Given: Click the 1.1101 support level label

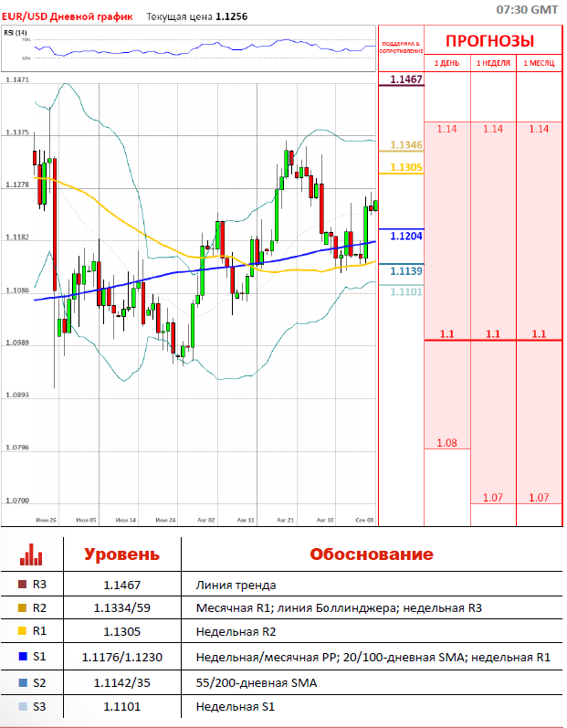Looking at the screenshot, I should point(406,291).
